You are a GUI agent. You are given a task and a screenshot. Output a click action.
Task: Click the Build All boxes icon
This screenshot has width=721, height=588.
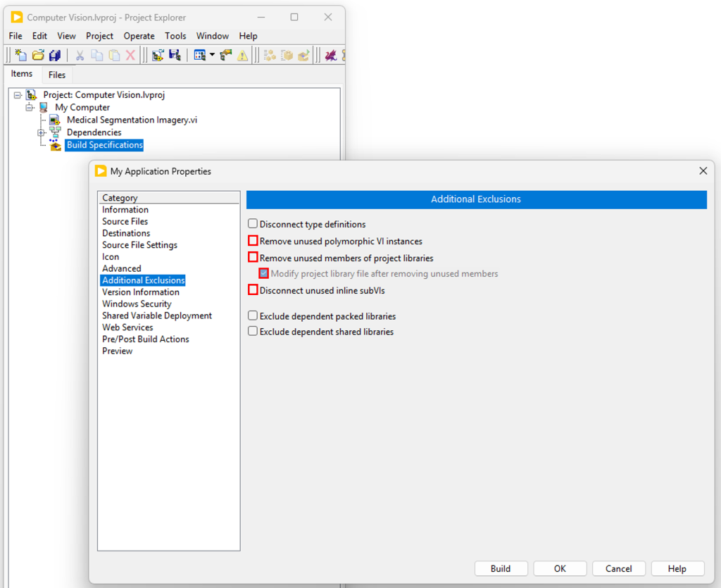point(270,56)
